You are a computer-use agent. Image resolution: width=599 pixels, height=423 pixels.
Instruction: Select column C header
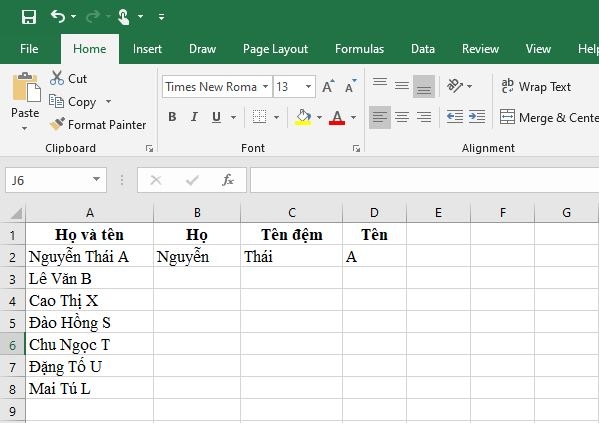292,212
